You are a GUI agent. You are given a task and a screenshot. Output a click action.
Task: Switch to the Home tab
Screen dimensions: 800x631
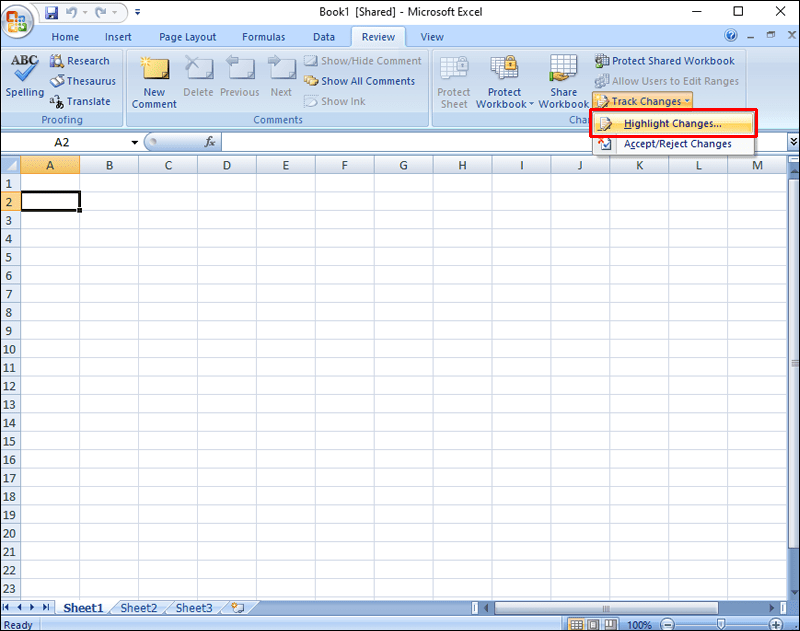pyautogui.click(x=65, y=37)
